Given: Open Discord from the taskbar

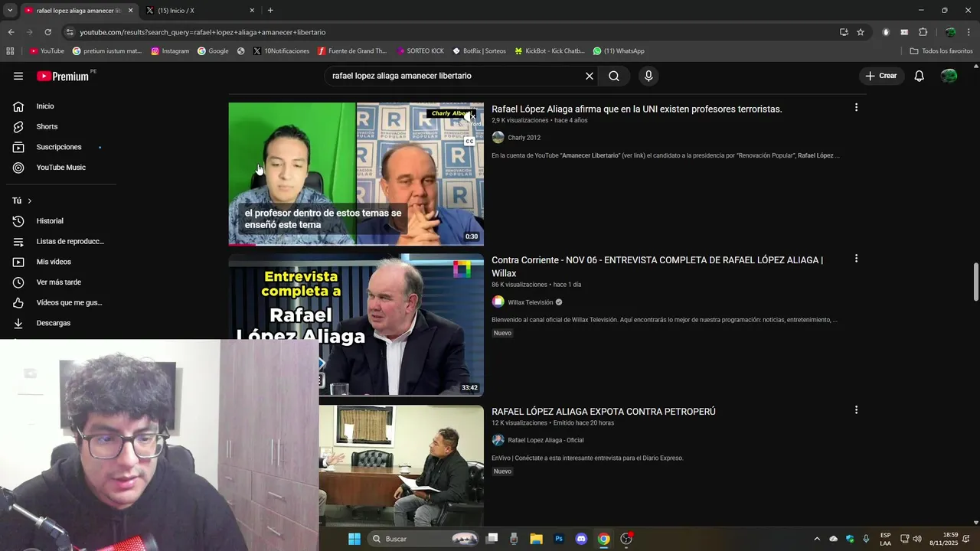Looking at the screenshot, I should (581, 539).
